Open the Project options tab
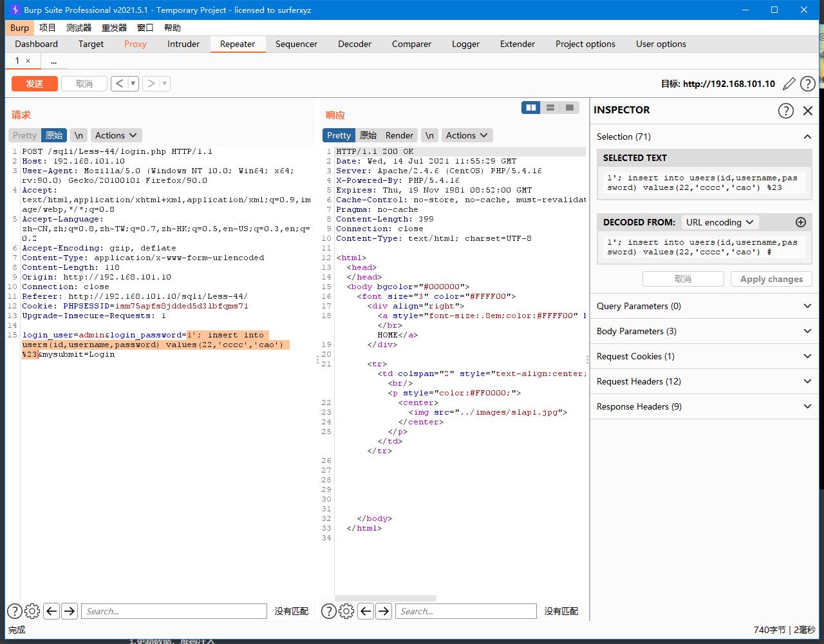The height and width of the screenshot is (644, 824). [x=585, y=44]
